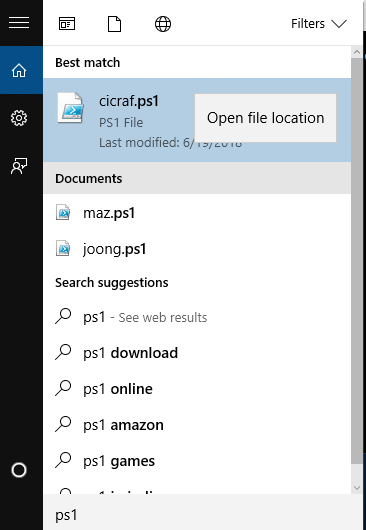This screenshot has width=366, height=530.
Task: Click the Cortana circle icon
Action: click(19, 470)
